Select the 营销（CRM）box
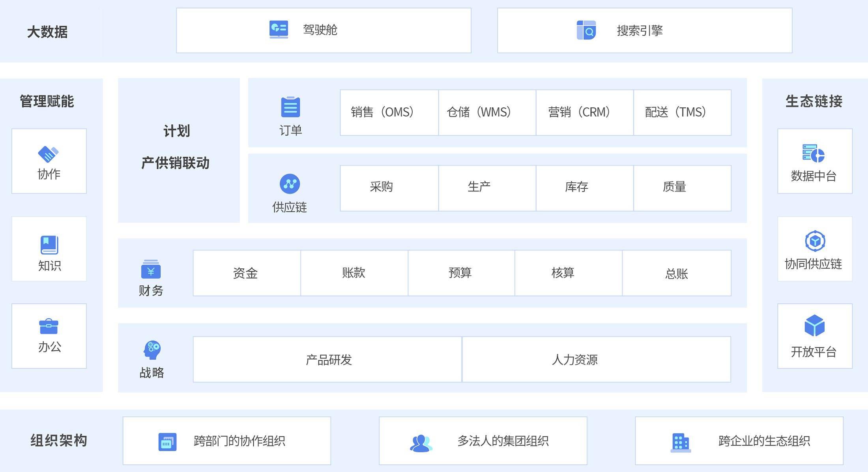The width and height of the screenshot is (868, 472). click(x=585, y=112)
